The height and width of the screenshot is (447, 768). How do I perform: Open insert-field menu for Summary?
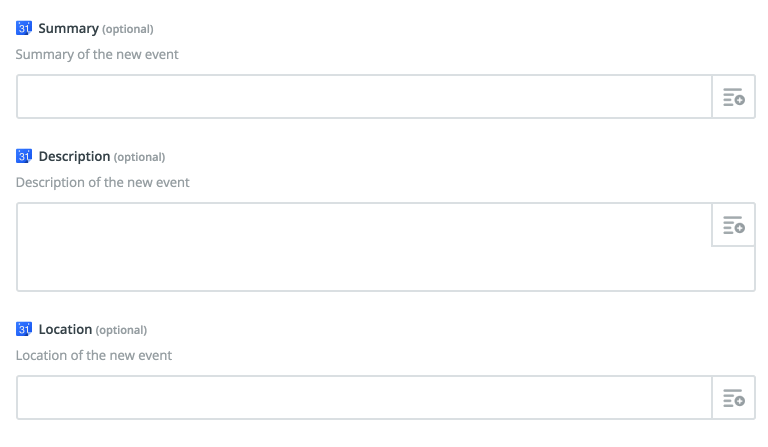point(734,96)
